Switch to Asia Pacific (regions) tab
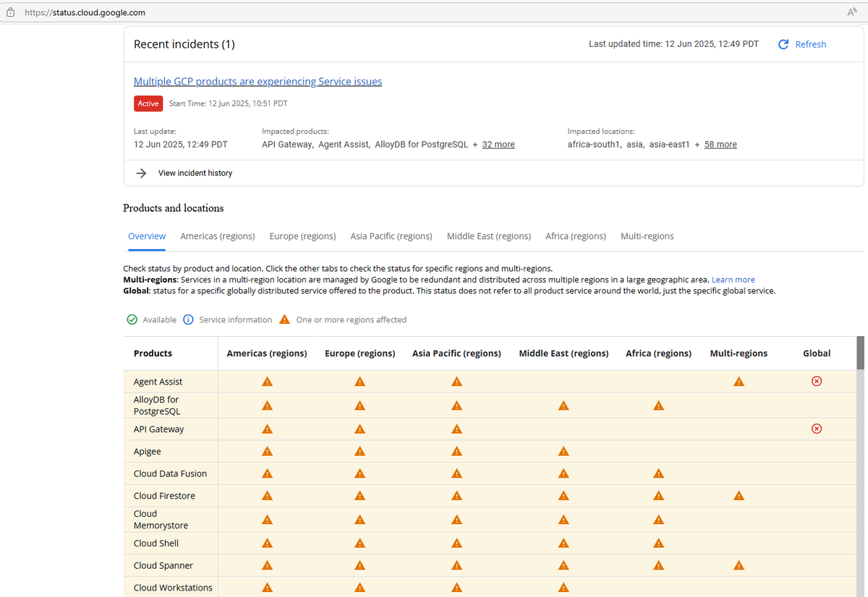Screen dimensions: 868x597 [391, 236]
